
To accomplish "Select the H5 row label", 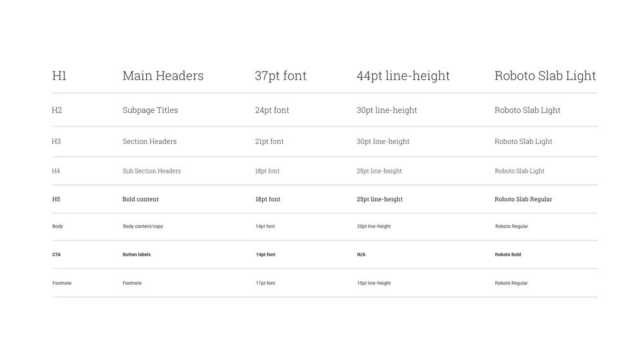I will point(56,199).
